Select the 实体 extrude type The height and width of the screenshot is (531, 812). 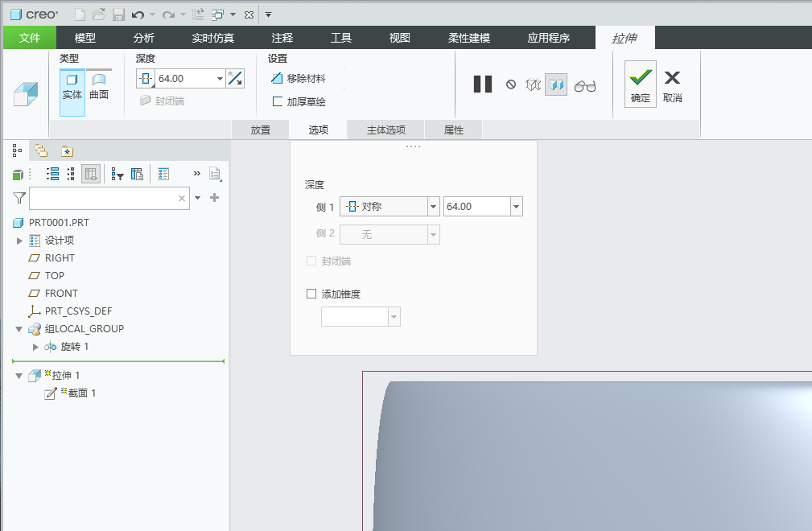72,84
